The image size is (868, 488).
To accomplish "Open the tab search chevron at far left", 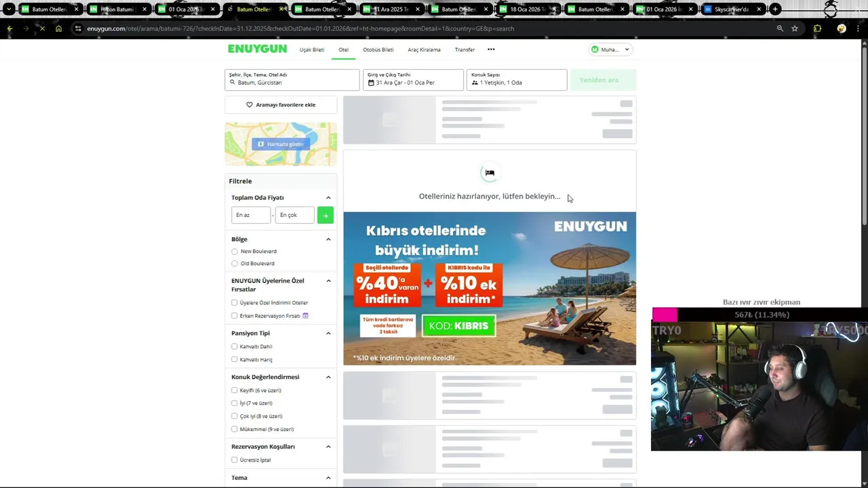I will 8,9.
